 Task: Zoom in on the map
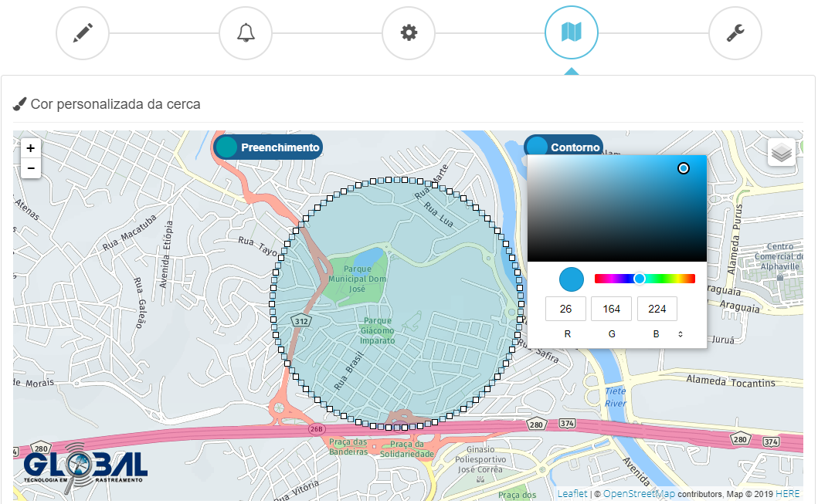pyautogui.click(x=31, y=148)
